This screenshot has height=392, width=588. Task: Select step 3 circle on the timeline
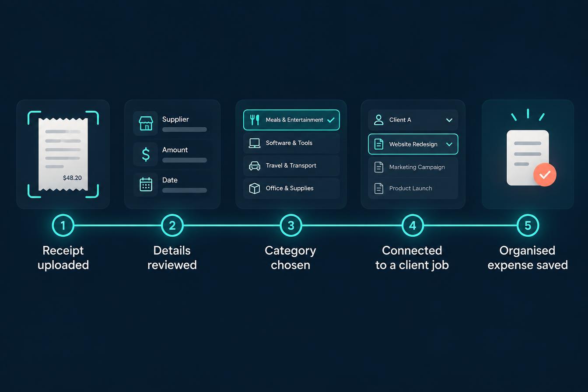coord(291,225)
